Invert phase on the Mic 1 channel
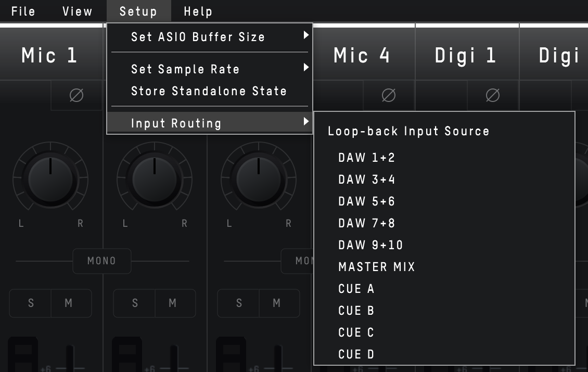Screen dimensions: 588x372 tap(76, 95)
